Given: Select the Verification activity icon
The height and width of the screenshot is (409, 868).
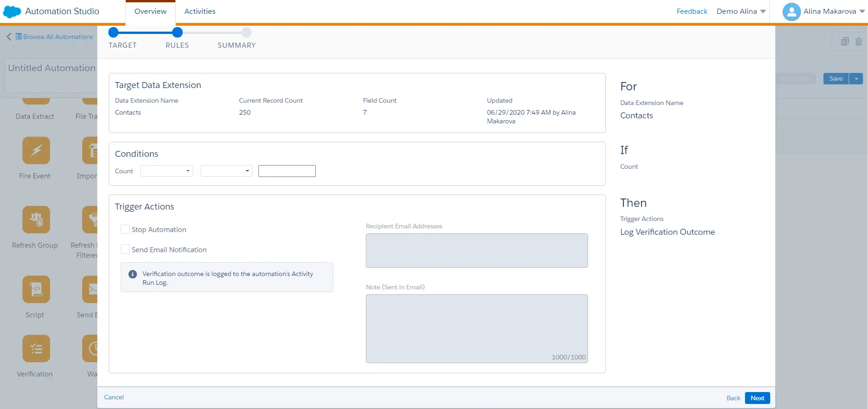Looking at the screenshot, I should point(36,348).
